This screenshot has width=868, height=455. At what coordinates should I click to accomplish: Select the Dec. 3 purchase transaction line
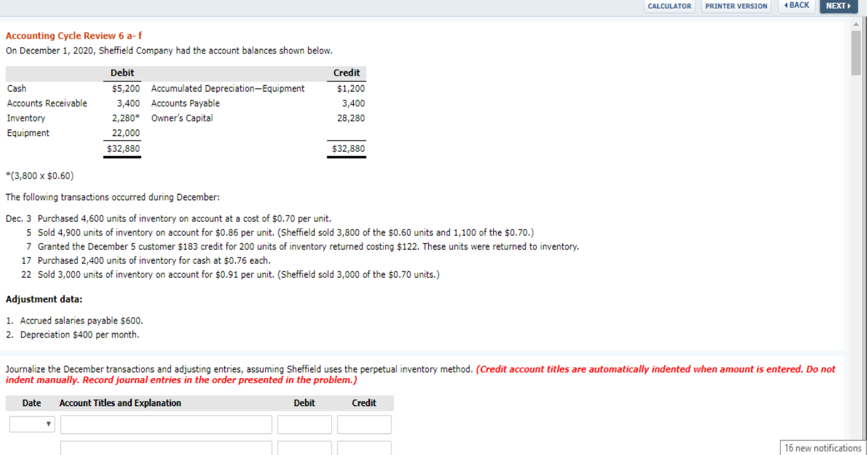tap(168, 219)
